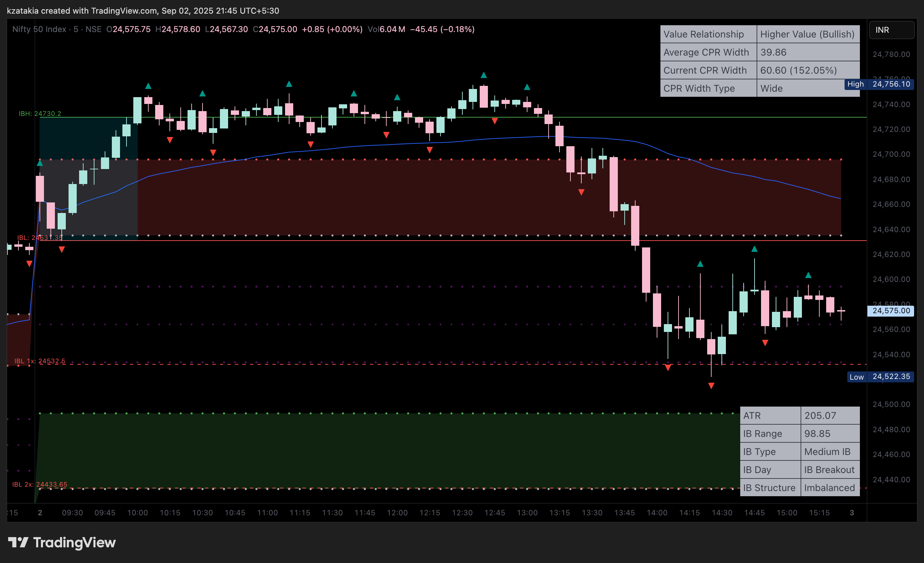Click the Vol 6.04 M readout
924x563 pixels.
tap(386, 29)
